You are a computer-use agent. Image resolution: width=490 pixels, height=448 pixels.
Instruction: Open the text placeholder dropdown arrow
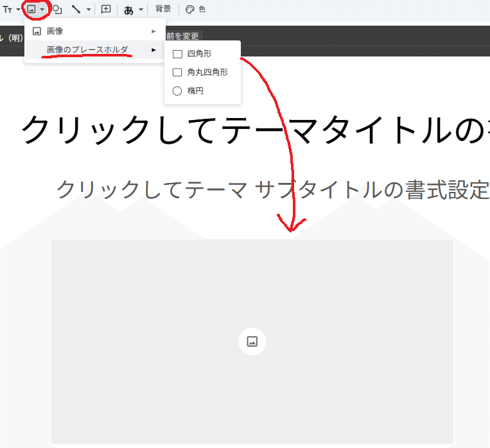(18, 10)
